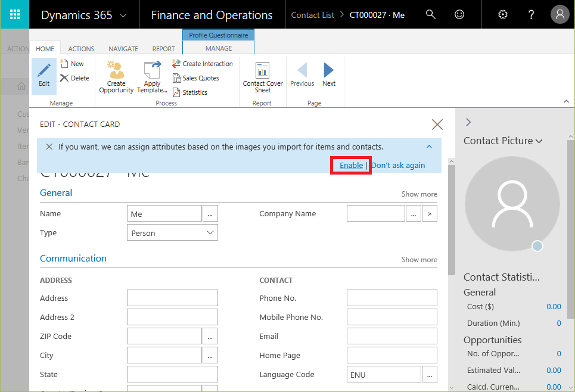This screenshot has height=392, width=575.
Task: Click the Home Page input field
Action: point(392,355)
